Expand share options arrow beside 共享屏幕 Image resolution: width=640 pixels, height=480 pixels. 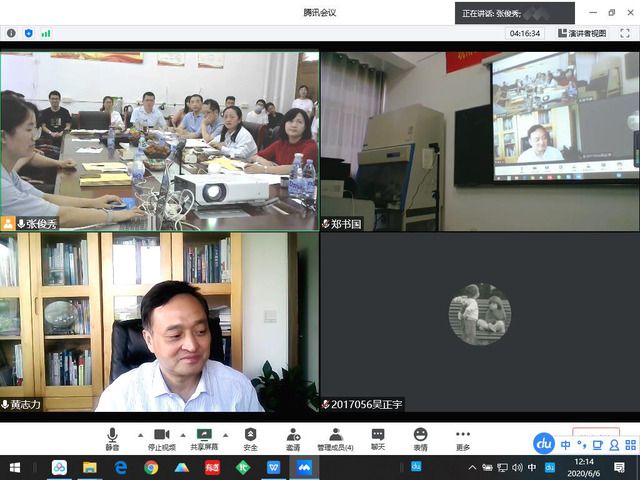point(227,435)
